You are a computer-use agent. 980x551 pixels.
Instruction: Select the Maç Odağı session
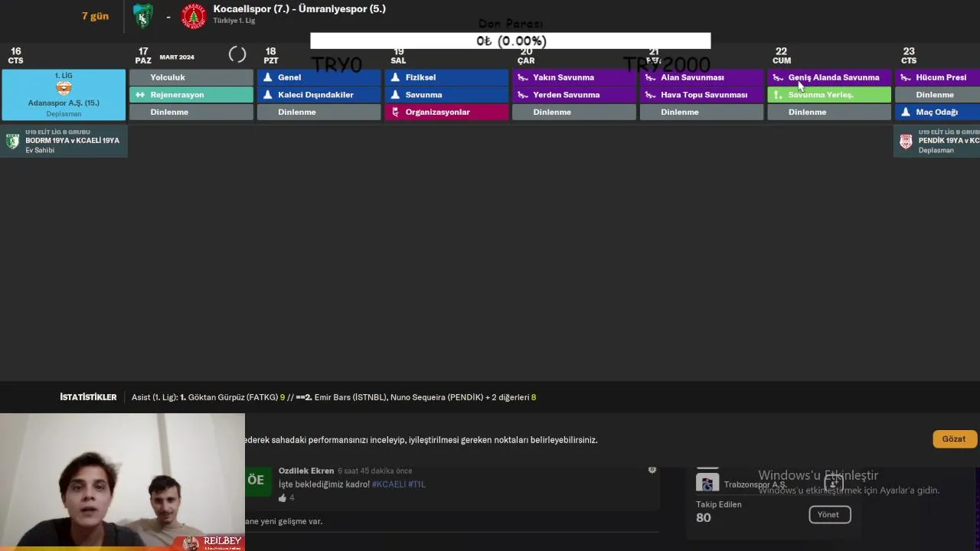point(938,112)
